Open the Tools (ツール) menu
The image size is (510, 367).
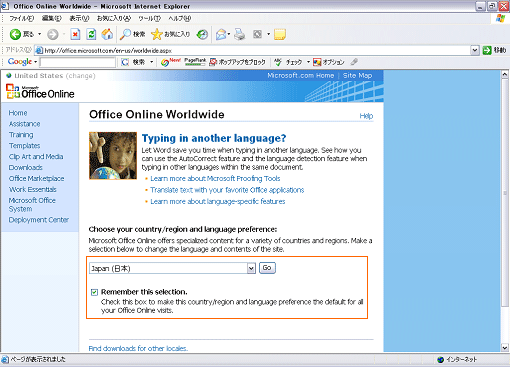[x=150, y=18]
